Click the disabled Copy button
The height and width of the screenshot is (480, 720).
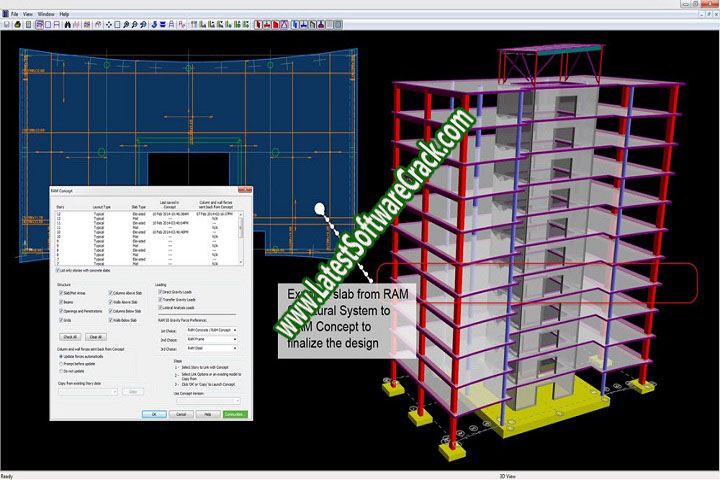click(x=133, y=392)
